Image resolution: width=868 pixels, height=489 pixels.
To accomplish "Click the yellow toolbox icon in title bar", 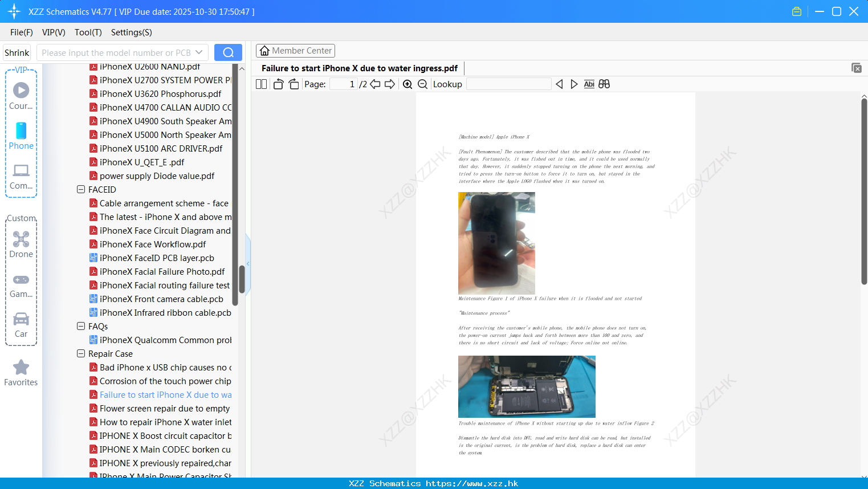I will (x=797, y=11).
